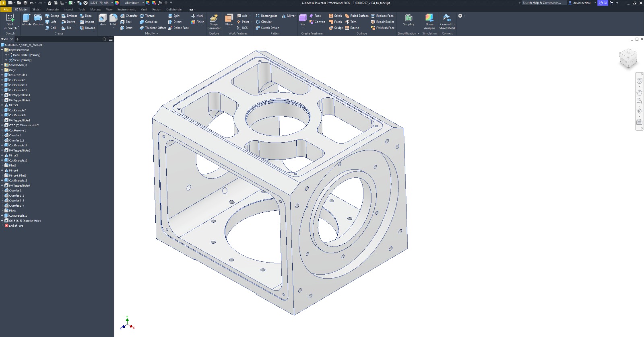Expand the Solid Bodies(1) node
Viewport: 644px width, 337px height.
point(2,65)
